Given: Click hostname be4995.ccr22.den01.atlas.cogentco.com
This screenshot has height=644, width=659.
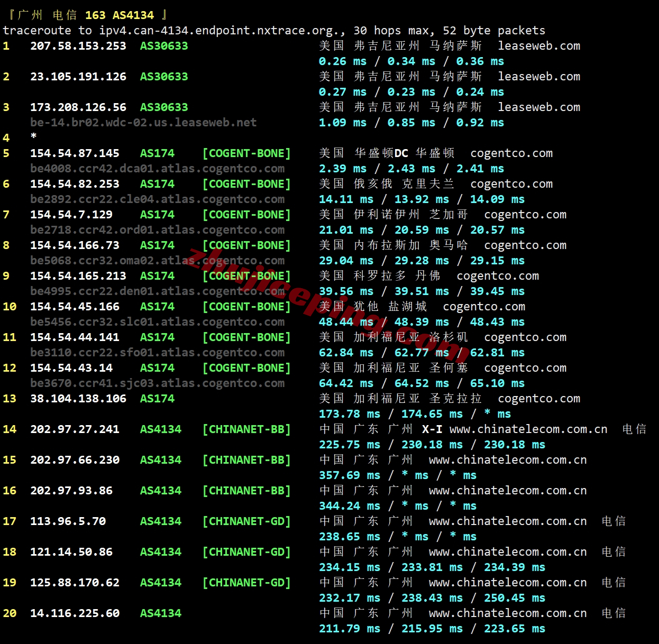Looking at the screenshot, I should [x=158, y=291].
